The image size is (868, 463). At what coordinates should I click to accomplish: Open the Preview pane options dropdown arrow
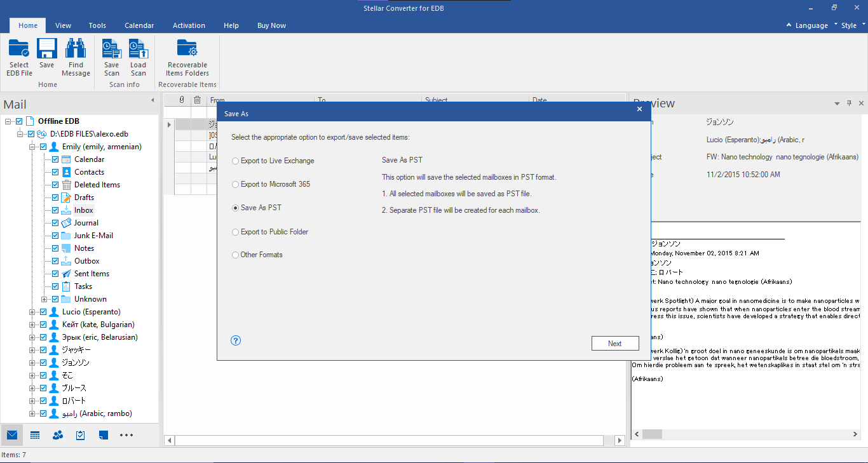[x=837, y=103]
